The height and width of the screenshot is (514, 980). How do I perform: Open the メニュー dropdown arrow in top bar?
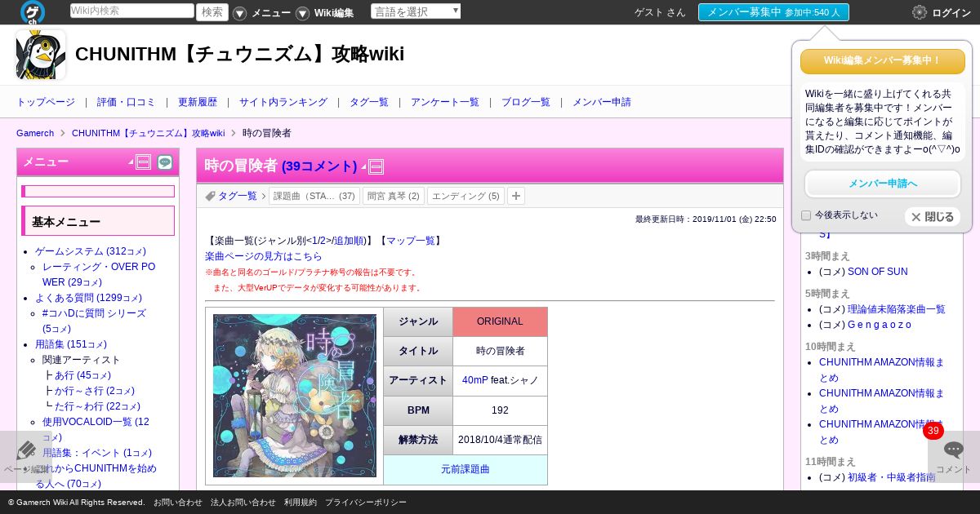239,13
